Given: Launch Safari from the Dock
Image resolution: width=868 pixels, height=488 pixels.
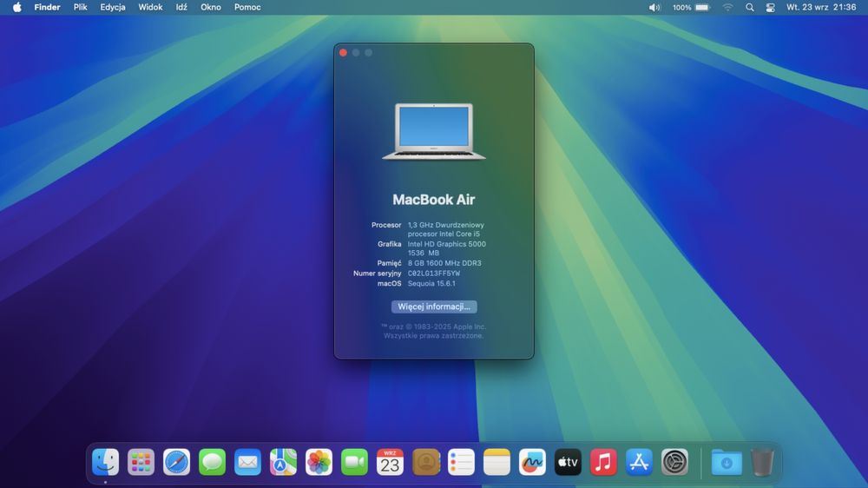Looking at the screenshot, I should pos(176,462).
